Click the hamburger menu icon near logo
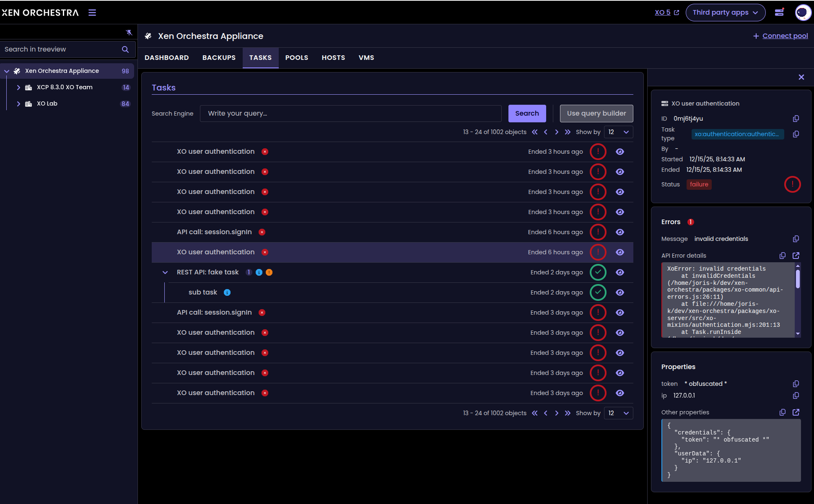Viewport: 814px width, 504px height. click(x=92, y=13)
